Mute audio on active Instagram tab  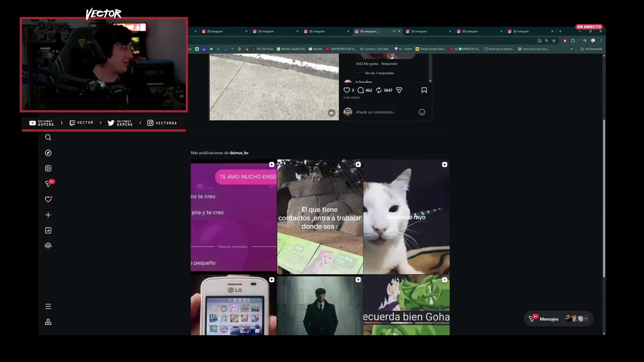pos(394,31)
